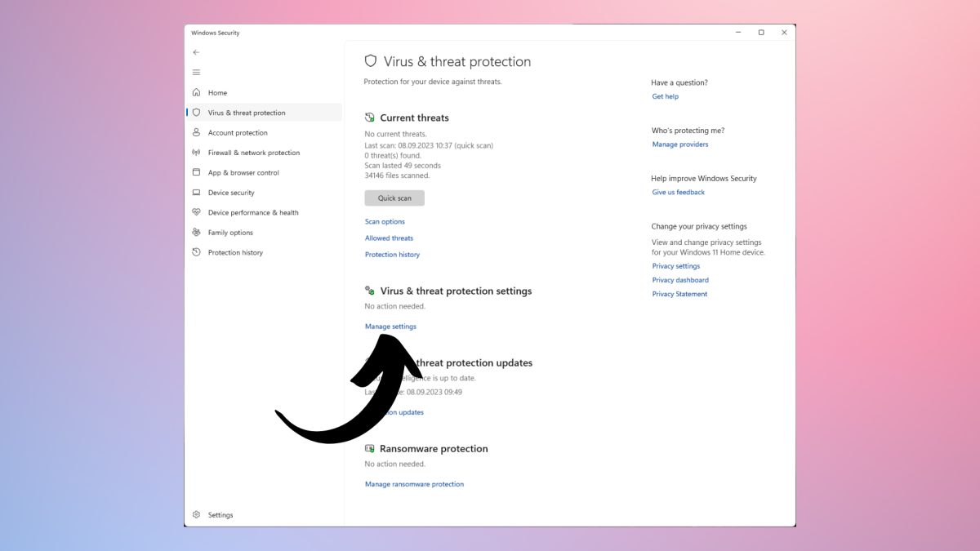Open the Scan options link
Screen dimensions: 980x551
tap(385, 222)
